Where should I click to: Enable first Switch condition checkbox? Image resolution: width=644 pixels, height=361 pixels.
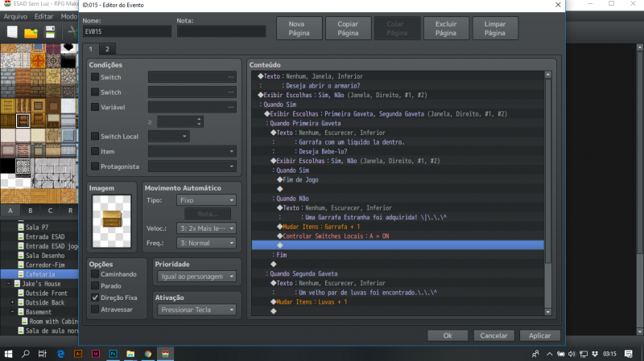pos(95,77)
